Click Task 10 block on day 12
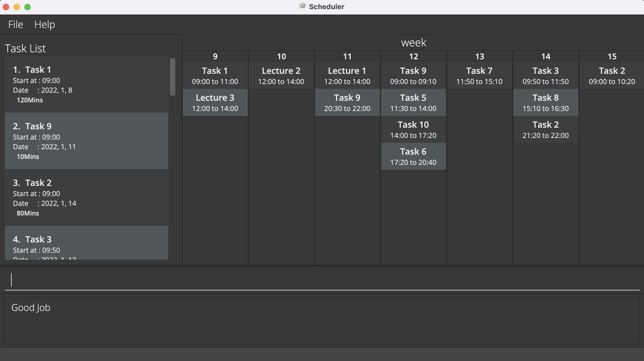 click(x=413, y=129)
